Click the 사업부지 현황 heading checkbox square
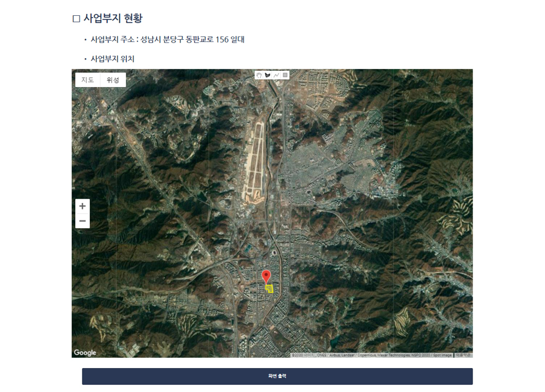The image size is (545, 392). point(76,19)
